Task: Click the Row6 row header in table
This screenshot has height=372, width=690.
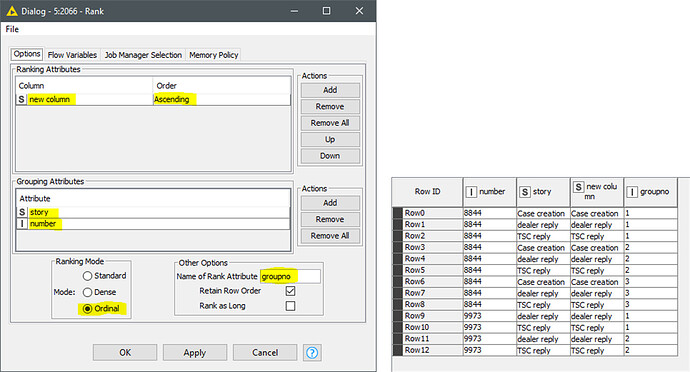Action: [x=427, y=282]
